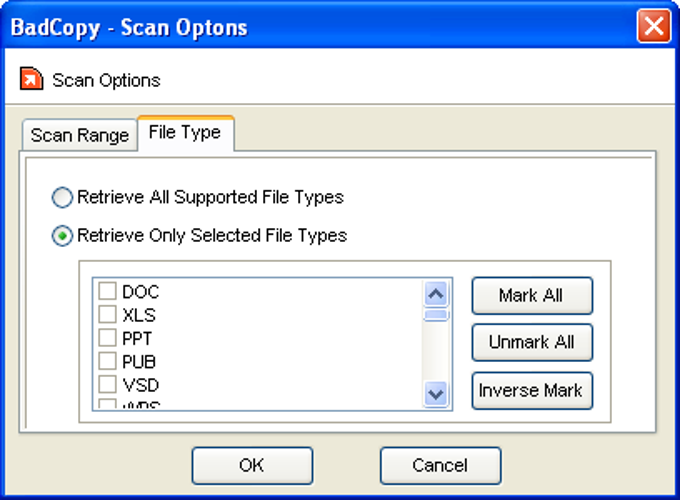Open the File Type tab

tap(185, 132)
